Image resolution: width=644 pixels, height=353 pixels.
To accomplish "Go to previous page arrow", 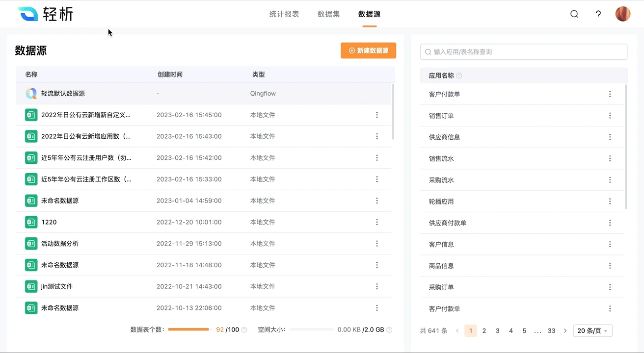I will [x=457, y=331].
